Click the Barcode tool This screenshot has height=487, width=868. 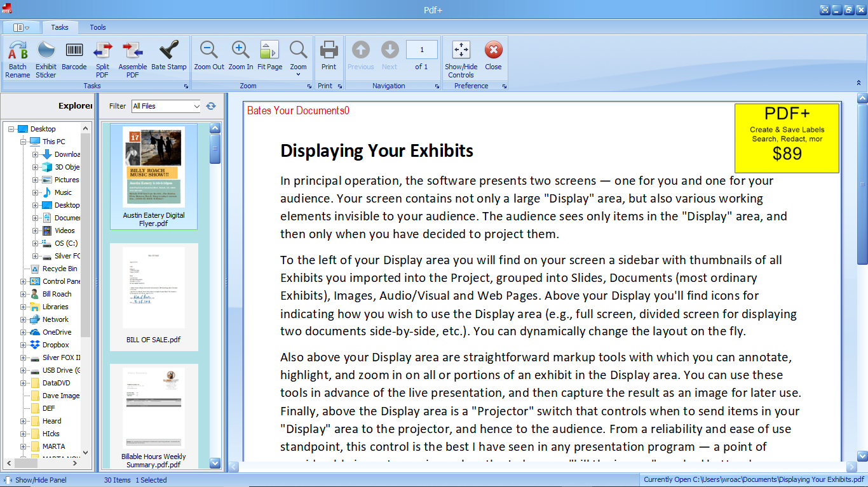pos(74,57)
